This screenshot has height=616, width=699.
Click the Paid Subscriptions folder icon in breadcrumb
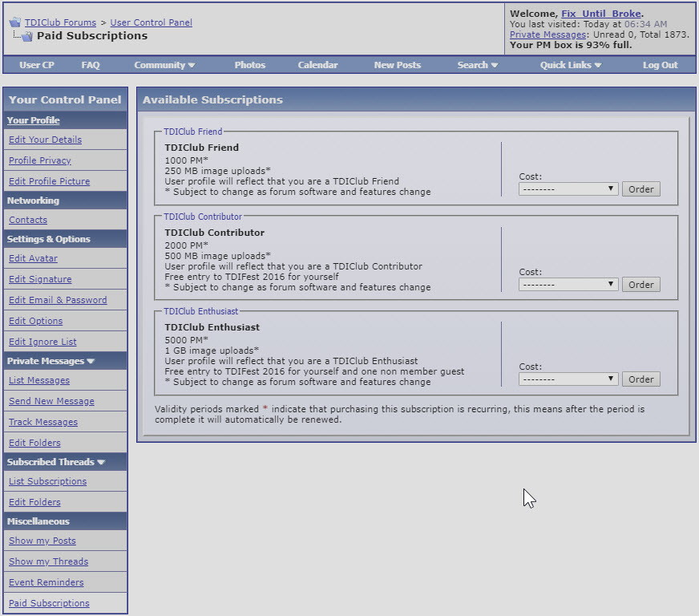pos(26,36)
